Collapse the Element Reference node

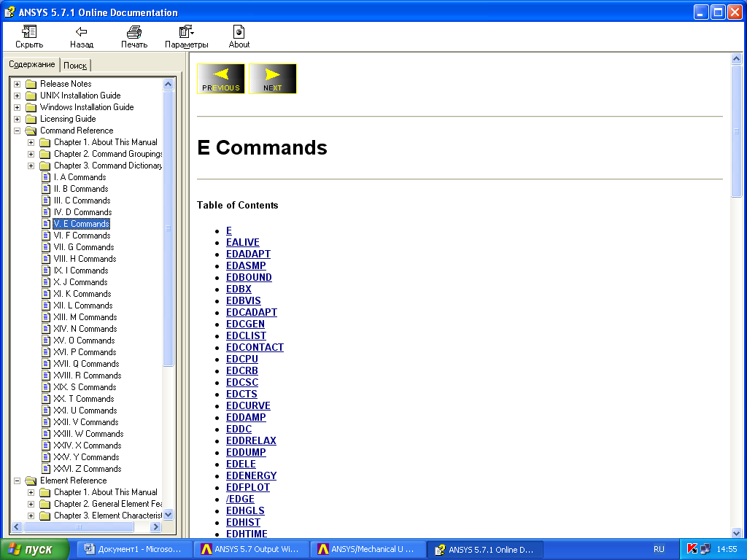coord(18,481)
